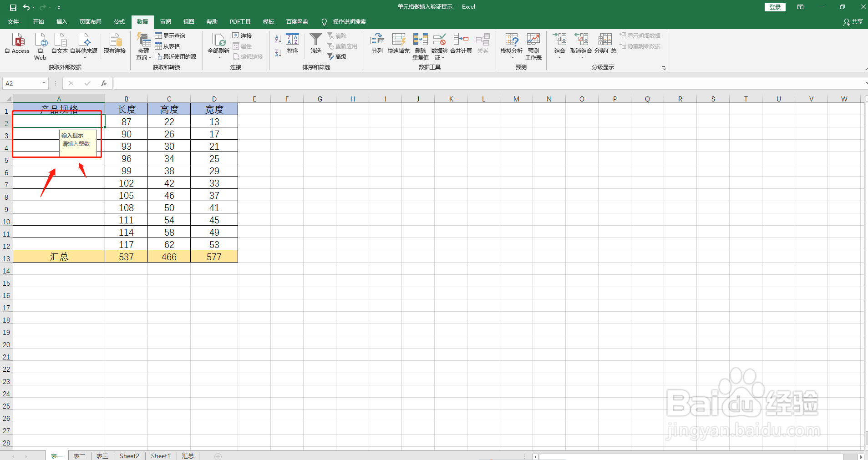Switch to sheet tab Sheet2
The image size is (868, 460).
coord(129,456)
